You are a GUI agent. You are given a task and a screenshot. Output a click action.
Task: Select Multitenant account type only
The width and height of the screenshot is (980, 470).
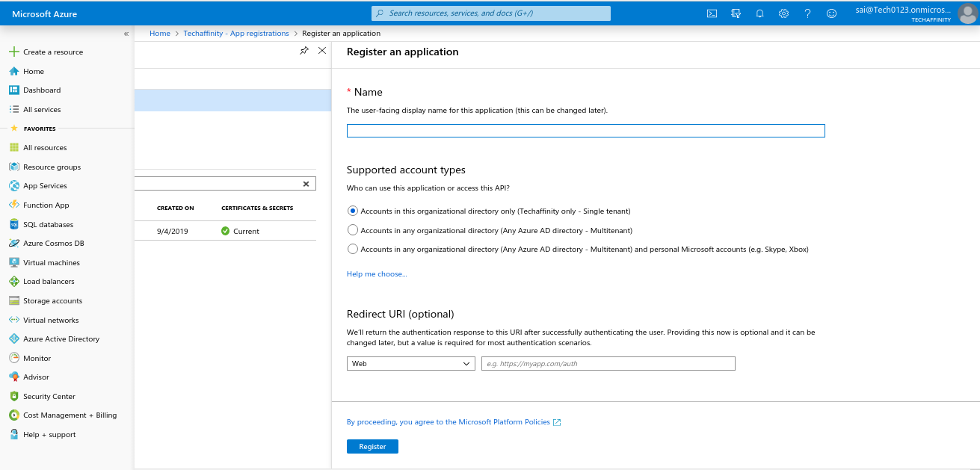click(x=353, y=230)
